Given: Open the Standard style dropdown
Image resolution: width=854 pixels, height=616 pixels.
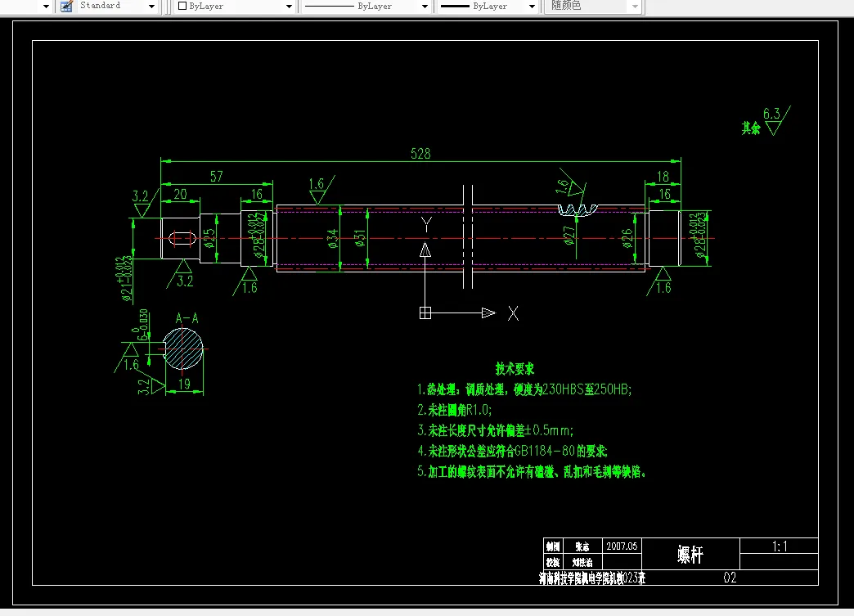Looking at the screenshot, I should click(x=151, y=7).
